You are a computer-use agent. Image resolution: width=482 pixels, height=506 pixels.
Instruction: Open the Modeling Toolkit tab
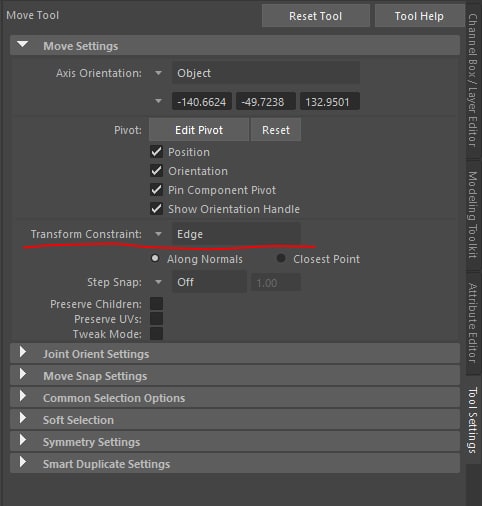click(473, 215)
